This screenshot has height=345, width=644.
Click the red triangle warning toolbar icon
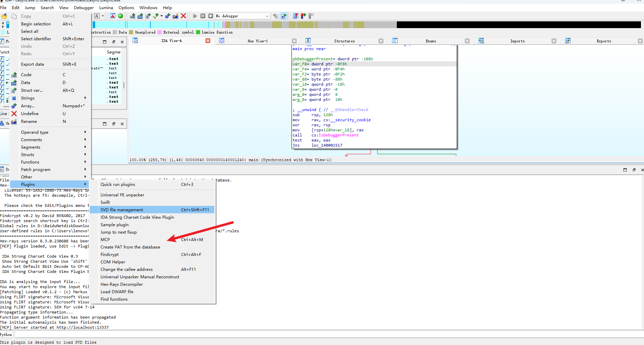[x=113, y=16]
